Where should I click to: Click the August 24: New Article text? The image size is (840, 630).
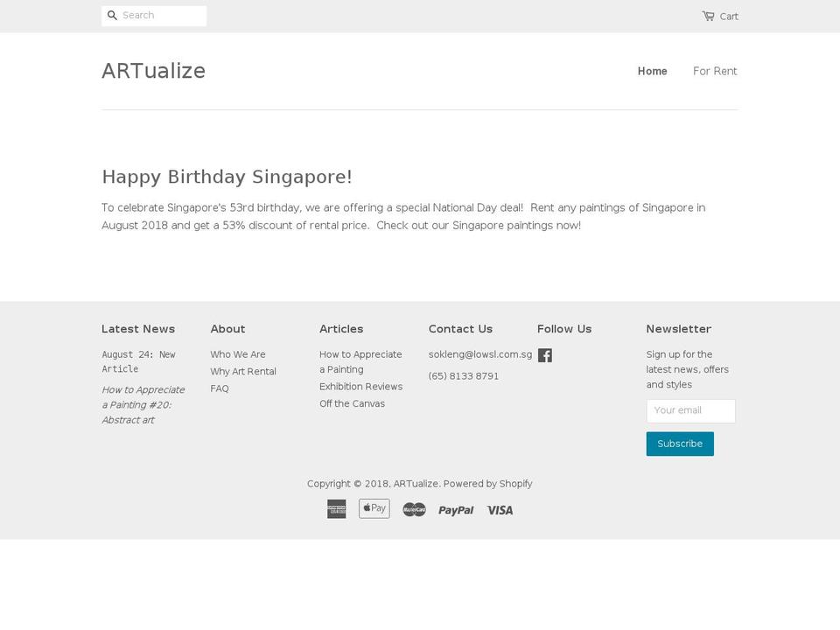138,362
